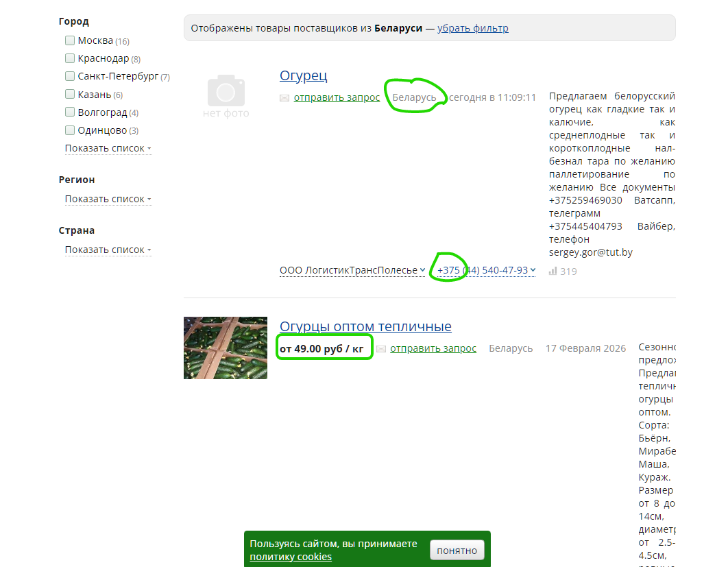Click the envelope icon in the Огурец listing

pyautogui.click(x=284, y=98)
